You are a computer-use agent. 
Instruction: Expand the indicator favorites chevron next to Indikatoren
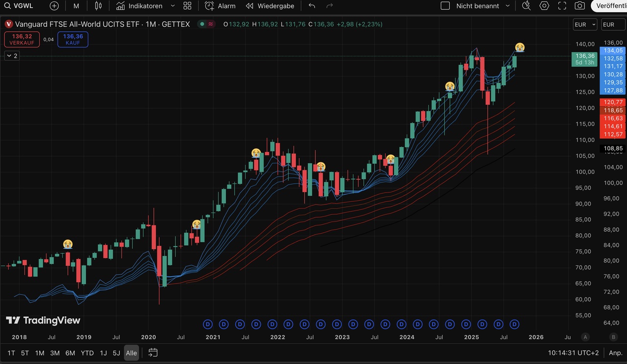tap(172, 6)
